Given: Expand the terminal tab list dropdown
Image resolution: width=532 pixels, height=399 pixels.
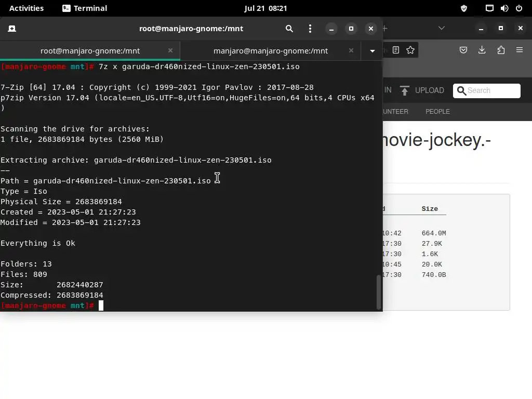Looking at the screenshot, I should (x=372, y=51).
